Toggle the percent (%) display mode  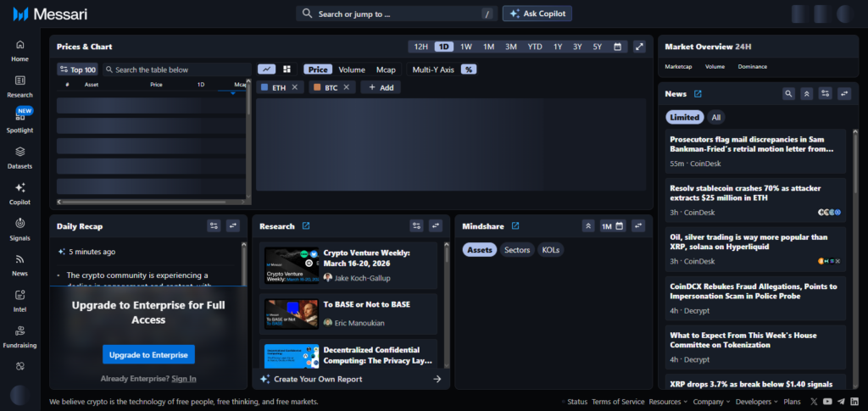click(x=468, y=69)
